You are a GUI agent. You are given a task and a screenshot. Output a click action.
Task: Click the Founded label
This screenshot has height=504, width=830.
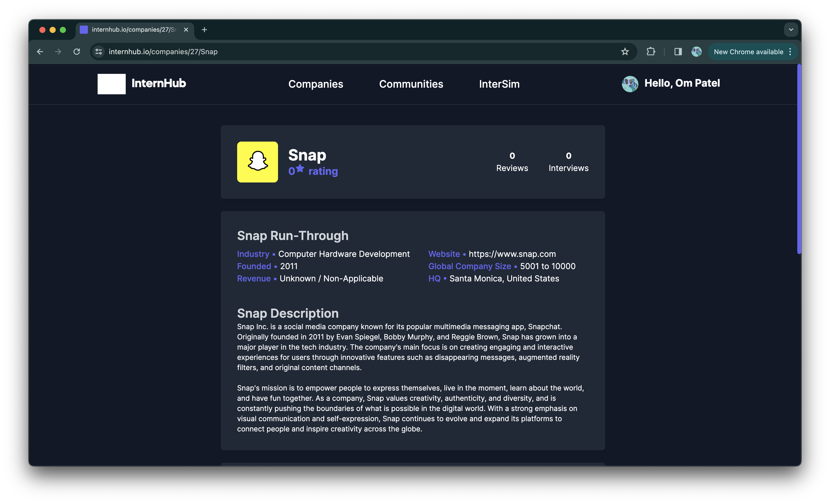[254, 266]
